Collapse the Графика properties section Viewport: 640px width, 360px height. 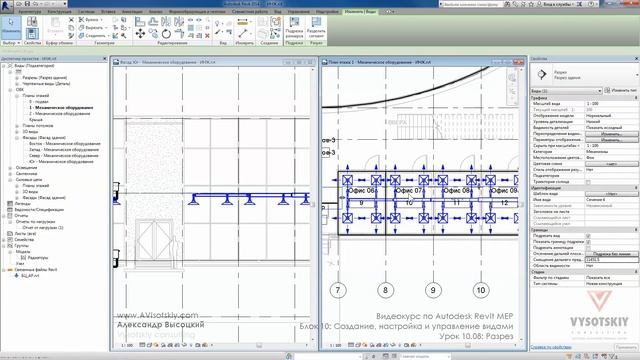[636, 98]
